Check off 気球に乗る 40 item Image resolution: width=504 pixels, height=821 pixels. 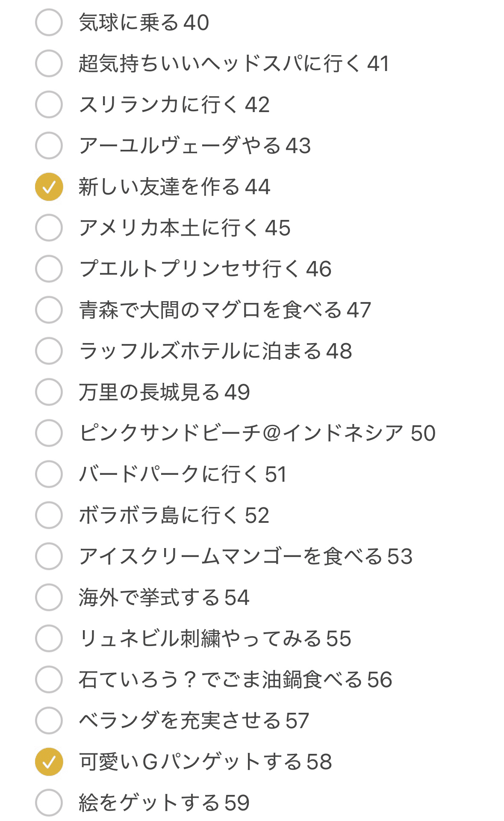[49, 22]
